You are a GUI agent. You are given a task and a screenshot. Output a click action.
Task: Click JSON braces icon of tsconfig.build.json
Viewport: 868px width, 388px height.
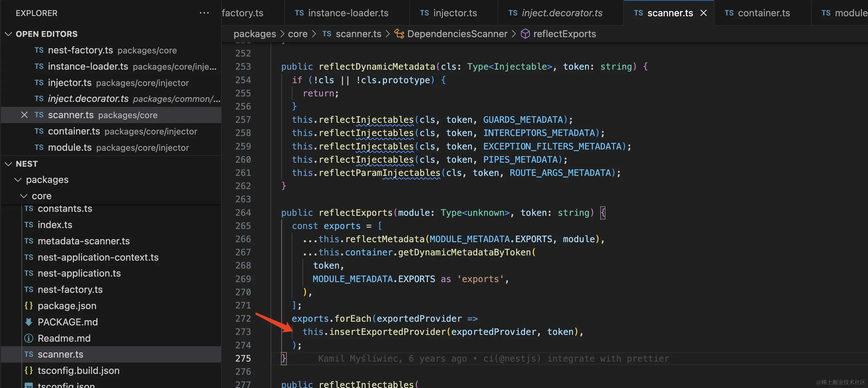pyautogui.click(x=29, y=371)
